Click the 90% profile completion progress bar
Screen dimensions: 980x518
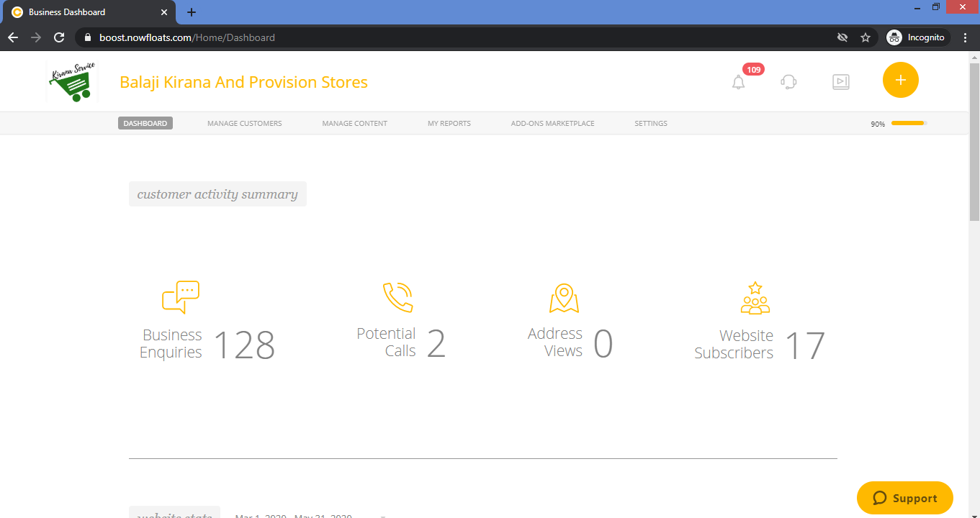(909, 123)
